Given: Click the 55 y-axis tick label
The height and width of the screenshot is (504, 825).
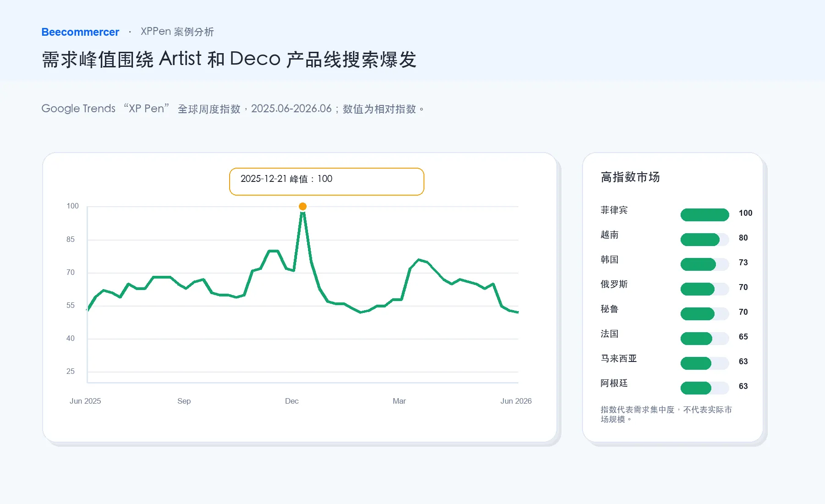Looking at the screenshot, I should click(x=70, y=305).
